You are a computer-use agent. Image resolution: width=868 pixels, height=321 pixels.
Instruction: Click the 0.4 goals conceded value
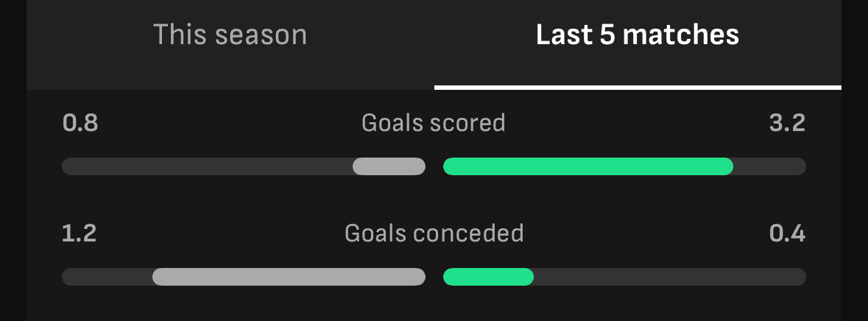click(787, 233)
